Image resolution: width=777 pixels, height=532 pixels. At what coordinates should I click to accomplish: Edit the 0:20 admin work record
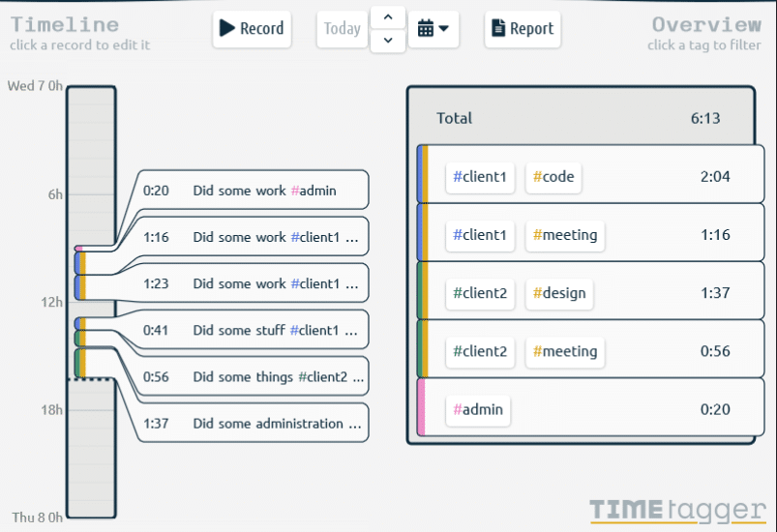[x=254, y=191]
